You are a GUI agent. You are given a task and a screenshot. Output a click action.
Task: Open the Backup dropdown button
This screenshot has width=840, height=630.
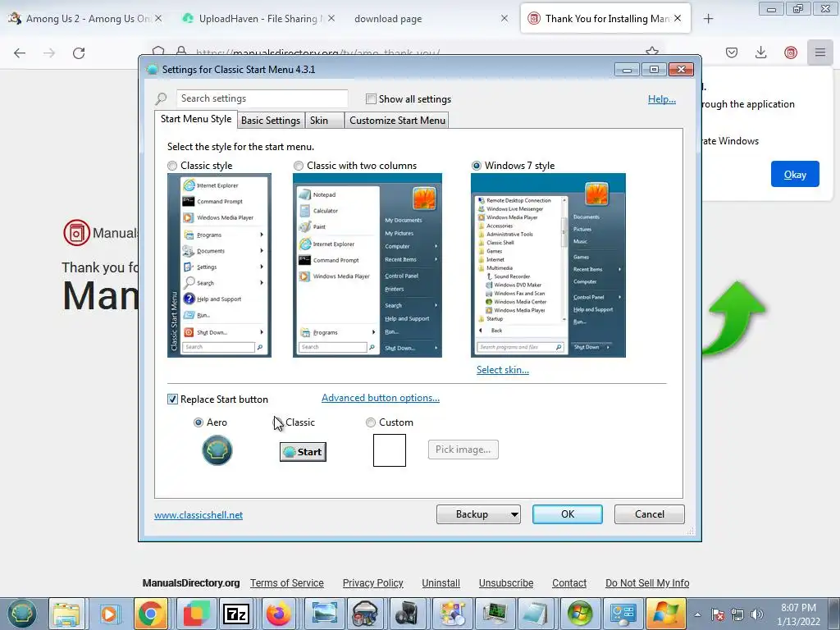click(x=478, y=514)
